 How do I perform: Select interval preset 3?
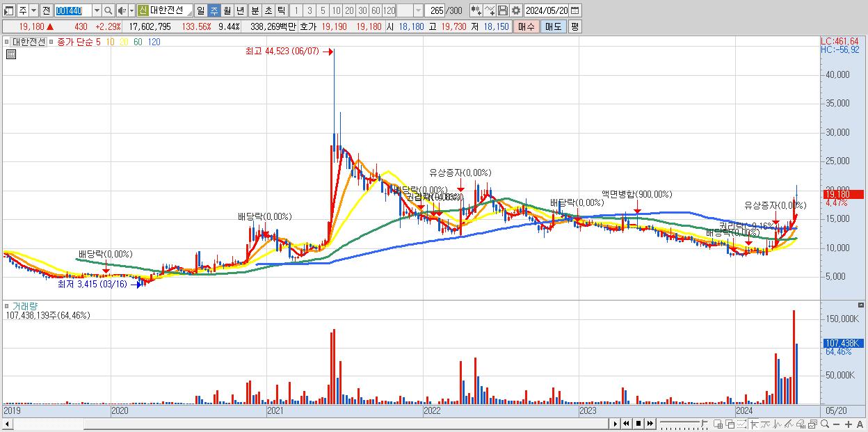310,10
